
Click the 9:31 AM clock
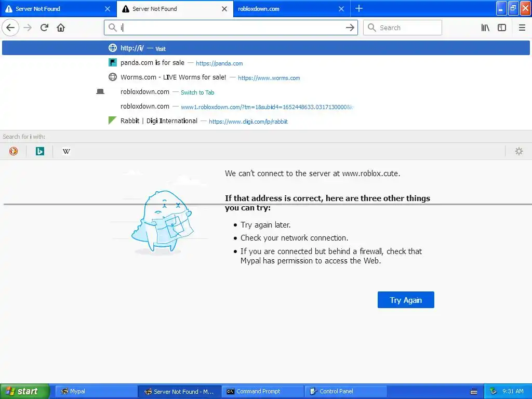coord(513,391)
